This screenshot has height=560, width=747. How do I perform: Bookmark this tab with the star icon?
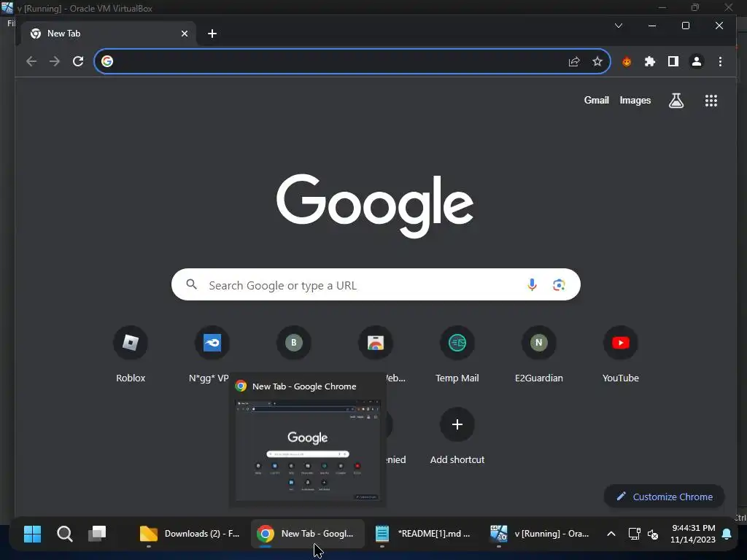coord(597,61)
